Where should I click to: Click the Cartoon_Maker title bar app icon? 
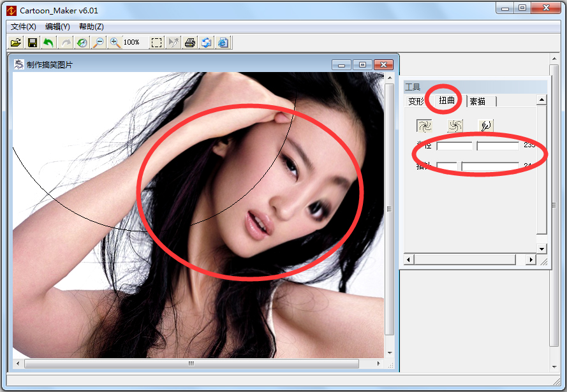point(11,10)
